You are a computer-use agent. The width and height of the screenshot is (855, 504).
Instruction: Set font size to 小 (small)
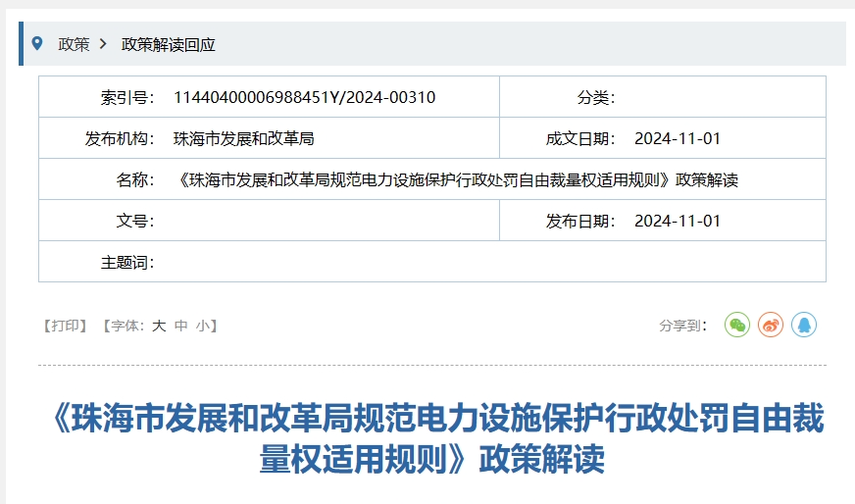pos(201,326)
